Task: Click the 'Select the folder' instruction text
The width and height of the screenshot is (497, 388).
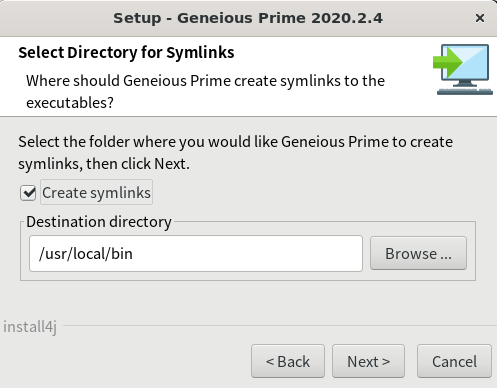Action: point(235,153)
